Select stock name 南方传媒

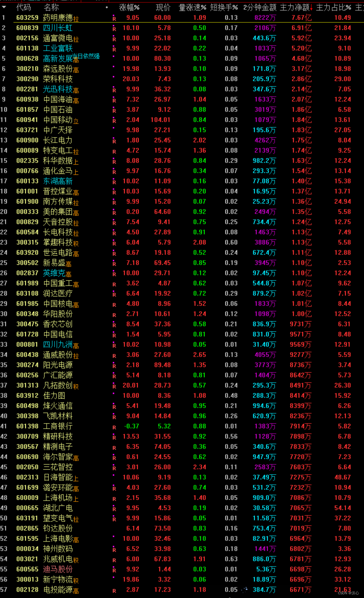tap(58, 201)
